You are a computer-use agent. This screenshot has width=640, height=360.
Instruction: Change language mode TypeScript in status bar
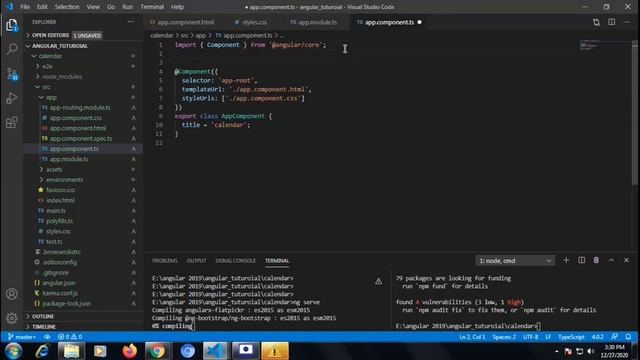(x=571, y=337)
